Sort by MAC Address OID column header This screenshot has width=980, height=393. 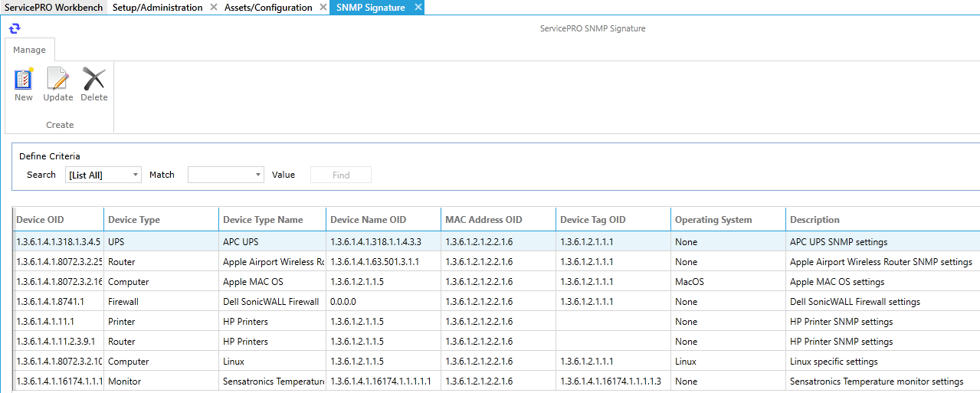(x=498, y=219)
